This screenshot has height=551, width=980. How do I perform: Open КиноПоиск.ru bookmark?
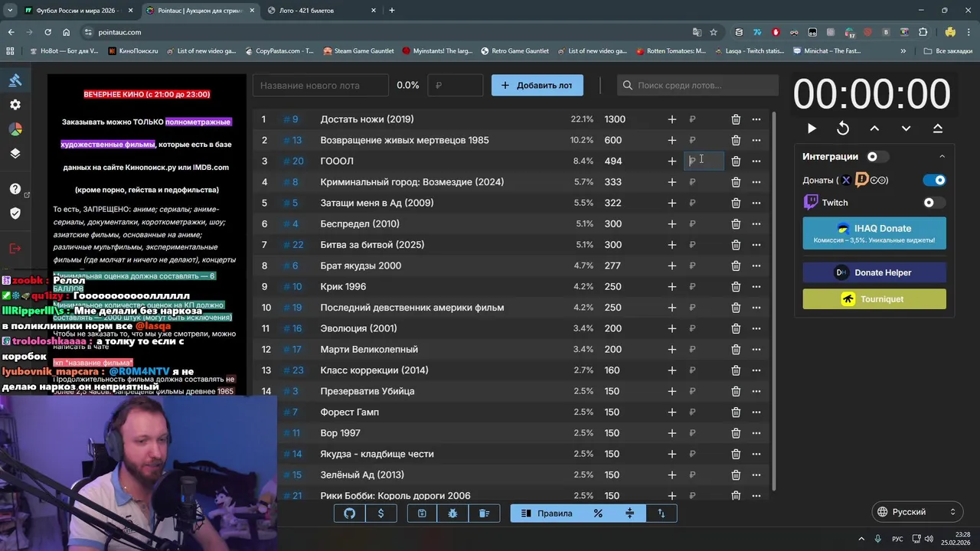pos(133,51)
